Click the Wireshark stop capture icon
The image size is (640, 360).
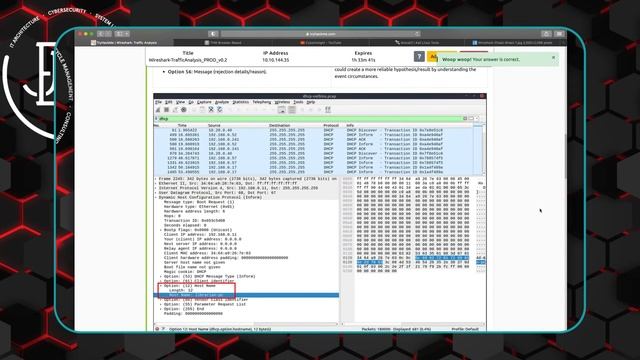pyautogui.click(x=167, y=110)
